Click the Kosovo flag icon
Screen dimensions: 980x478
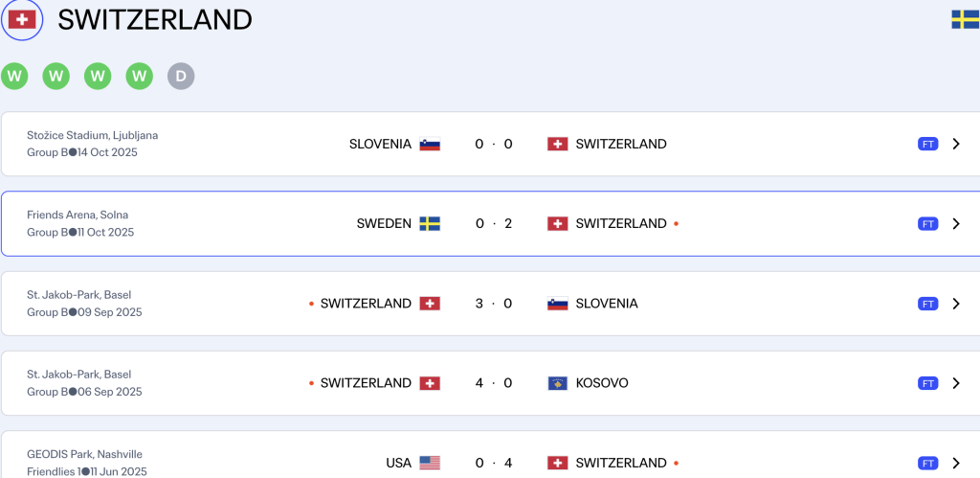click(558, 383)
